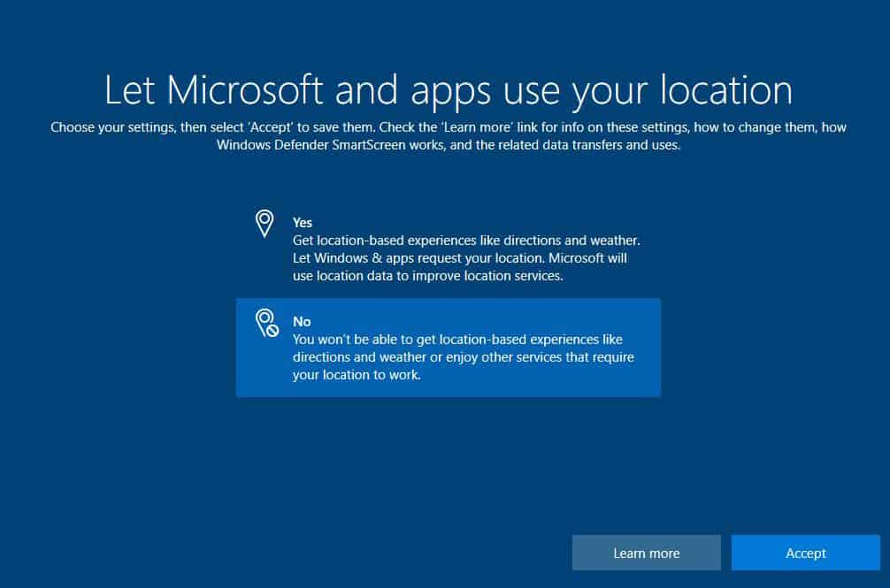Viewport: 890px width, 588px height.
Task: Select the No location option
Action: click(448, 347)
